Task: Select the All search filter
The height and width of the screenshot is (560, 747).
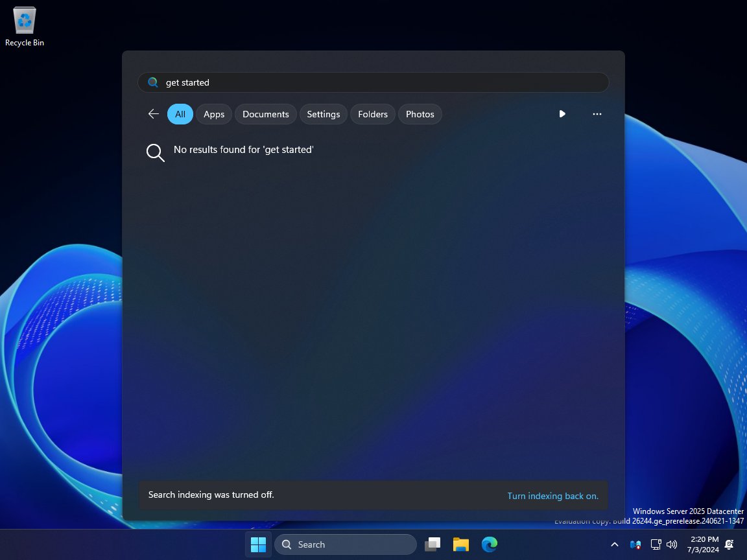Action: point(180,114)
